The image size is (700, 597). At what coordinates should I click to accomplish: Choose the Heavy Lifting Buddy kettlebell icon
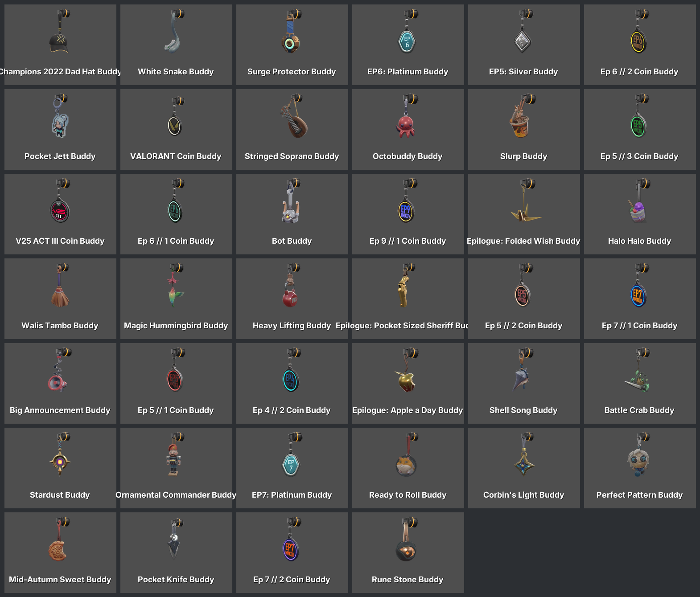pos(291,285)
